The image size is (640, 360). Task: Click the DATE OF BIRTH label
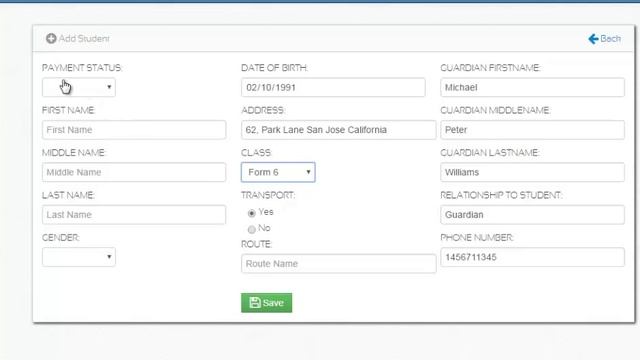[274, 68]
